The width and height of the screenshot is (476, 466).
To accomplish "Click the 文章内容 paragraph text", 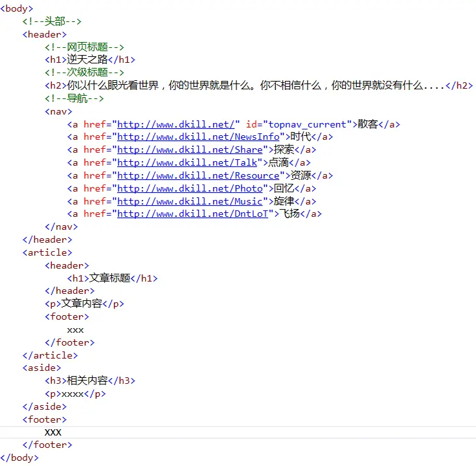I will pyautogui.click(x=82, y=304).
